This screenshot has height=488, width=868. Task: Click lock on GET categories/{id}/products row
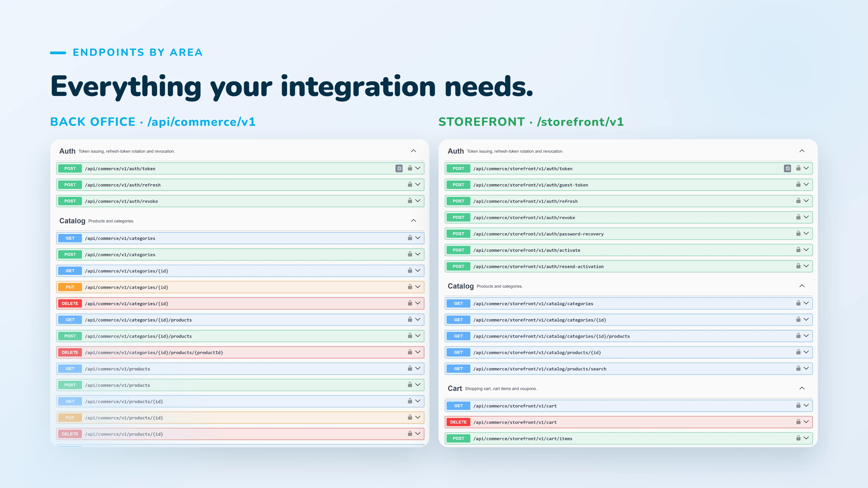(x=410, y=319)
